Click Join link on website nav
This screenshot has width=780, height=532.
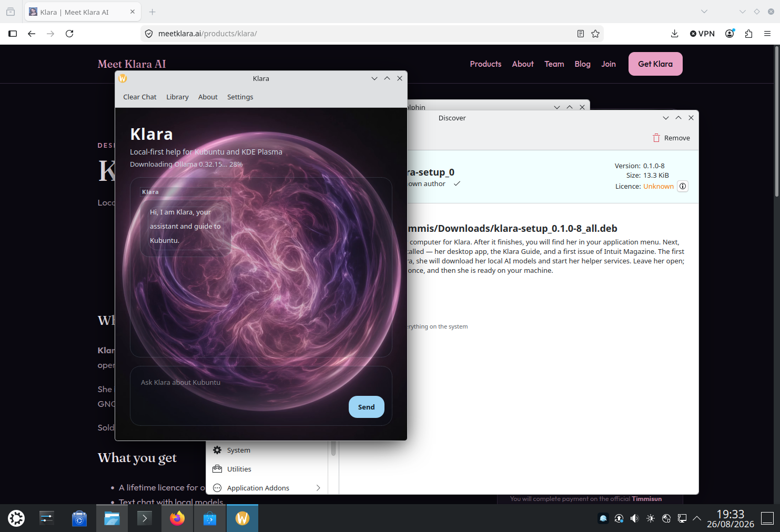(x=609, y=64)
